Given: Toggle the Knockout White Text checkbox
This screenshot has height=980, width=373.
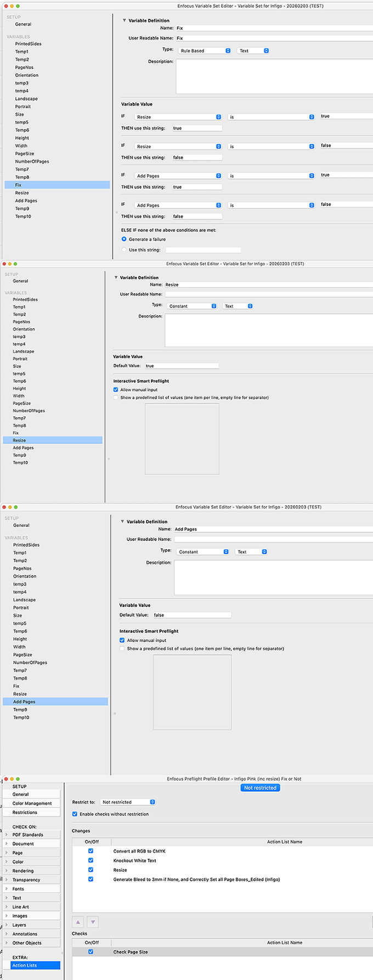Looking at the screenshot, I should [91, 860].
